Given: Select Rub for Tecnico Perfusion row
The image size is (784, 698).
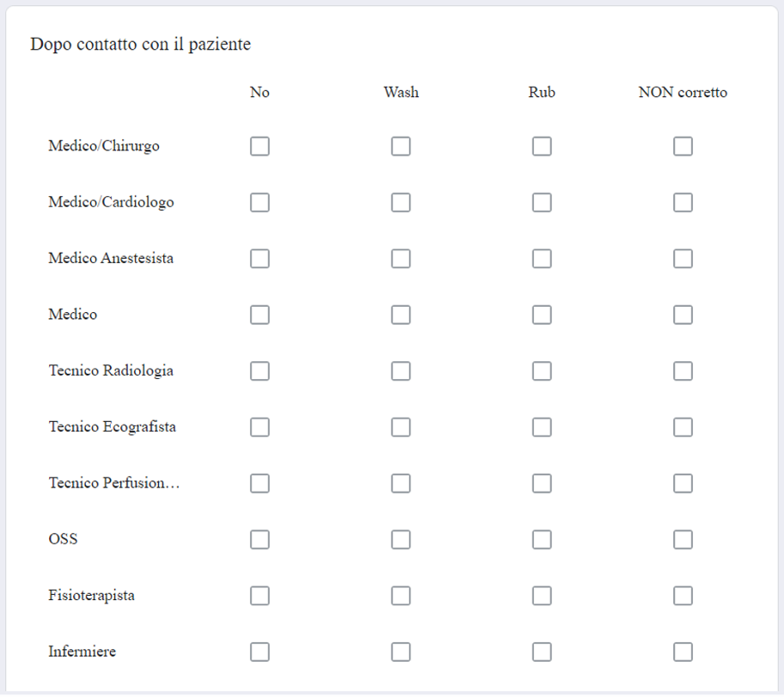Looking at the screenshot, I should (542, 483).
